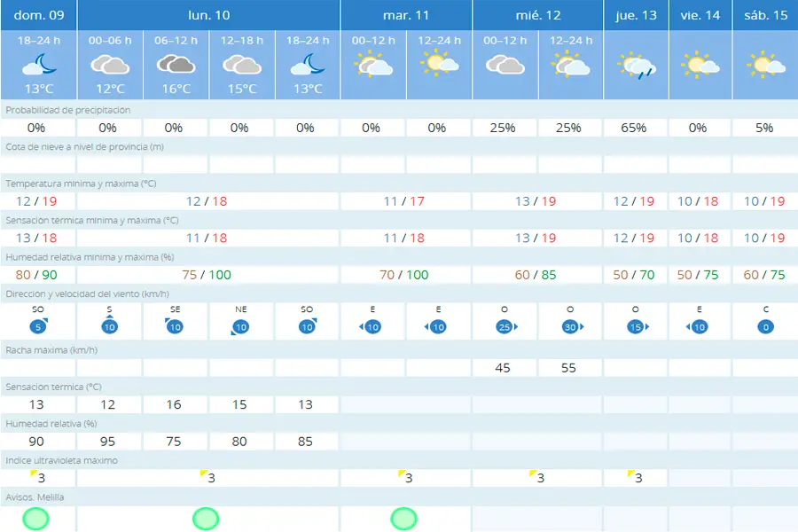Click the Probabilidad de precipitación row label
Viewport: 798px width, 532px height.
pos(67,110)
